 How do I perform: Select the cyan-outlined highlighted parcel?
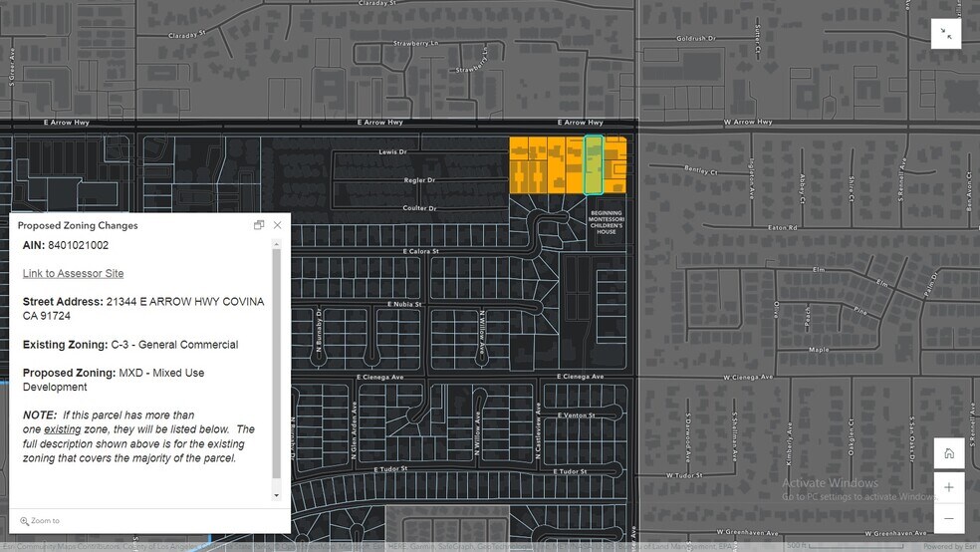coord(594,165)
